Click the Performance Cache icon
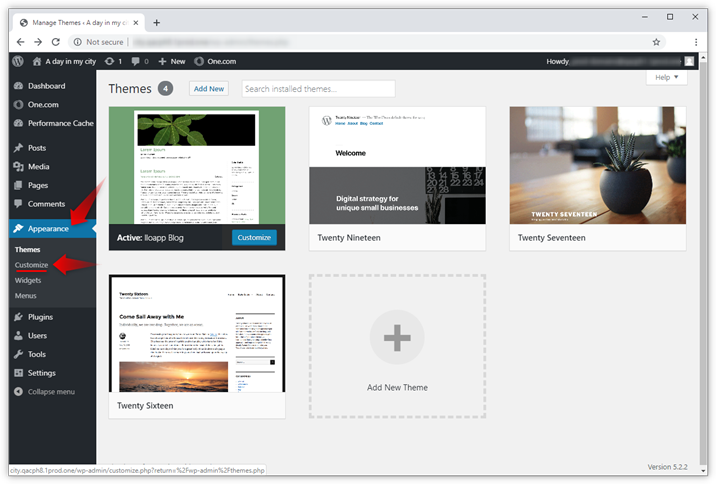The width and height of the screenshot is (716, 484). 18,123
